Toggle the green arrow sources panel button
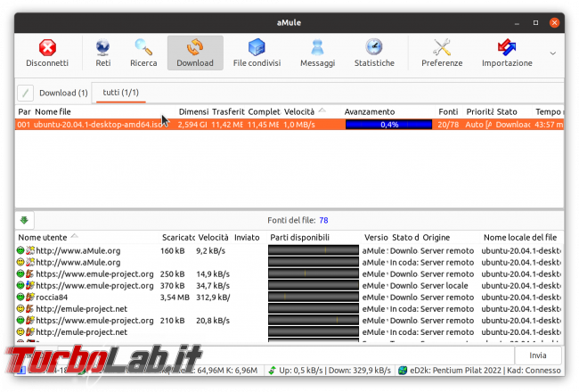 click(25, 220)
